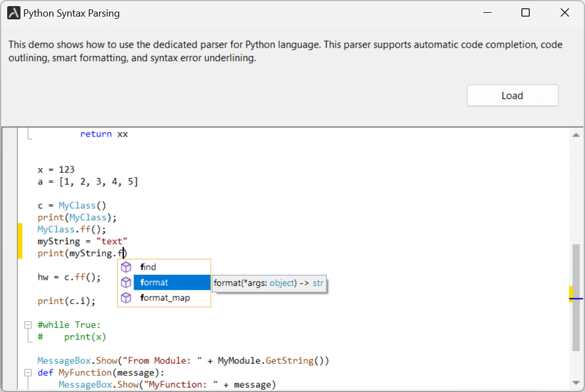Collapse the '#while True:' comment outline block

[28, 325]
